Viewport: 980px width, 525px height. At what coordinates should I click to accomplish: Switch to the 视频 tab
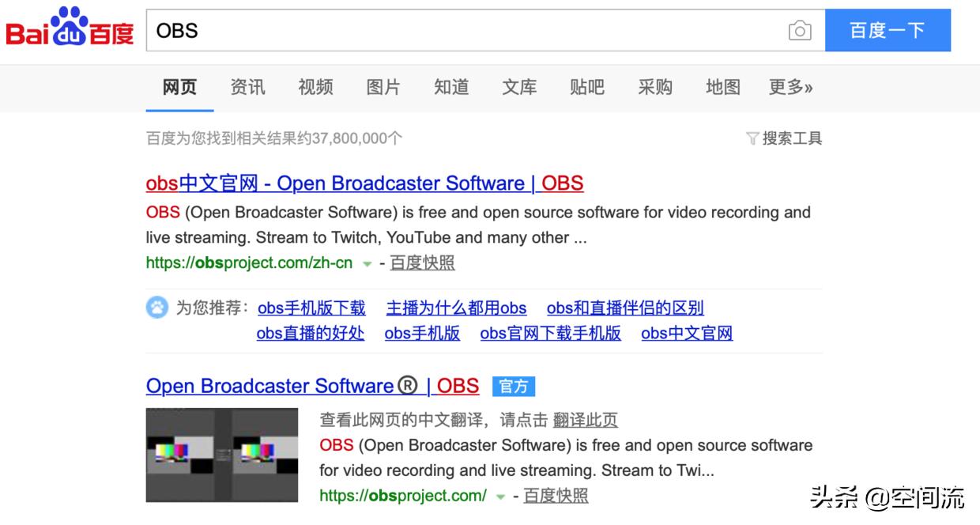(x=315, y=87)
